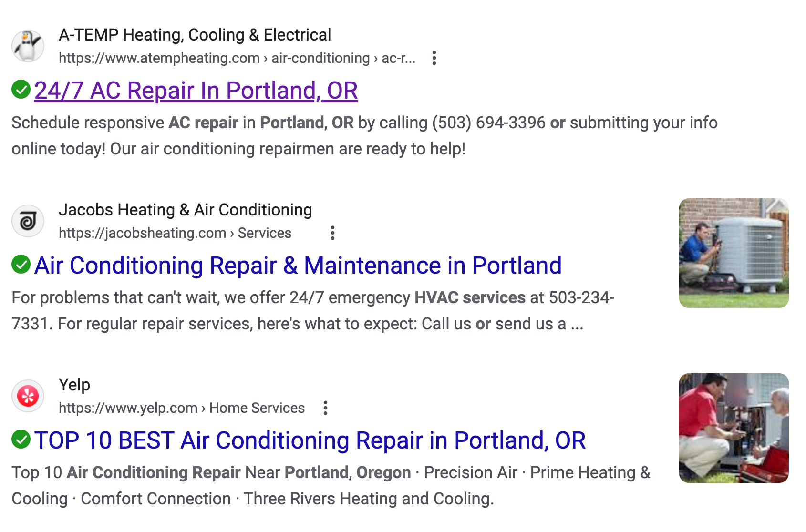
Task: Open three-dot menu for A-TEMP result
Action: coord(434,58)
